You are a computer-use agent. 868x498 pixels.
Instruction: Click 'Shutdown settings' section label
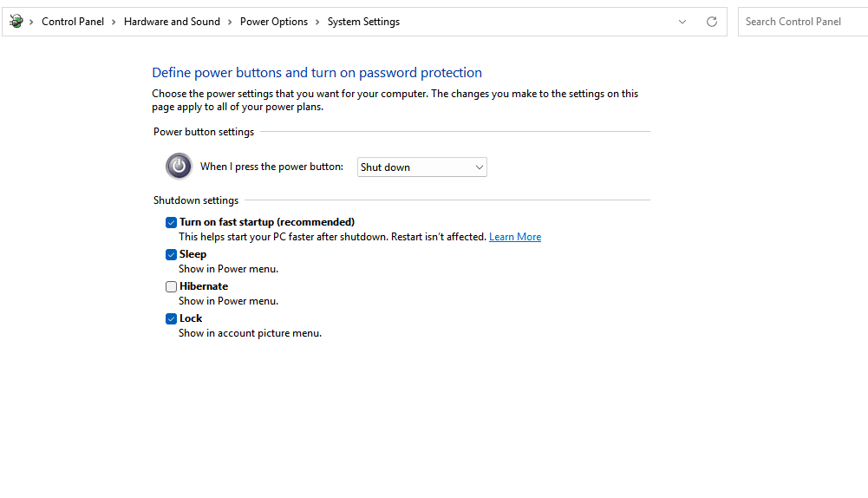[x=196, y=200]
